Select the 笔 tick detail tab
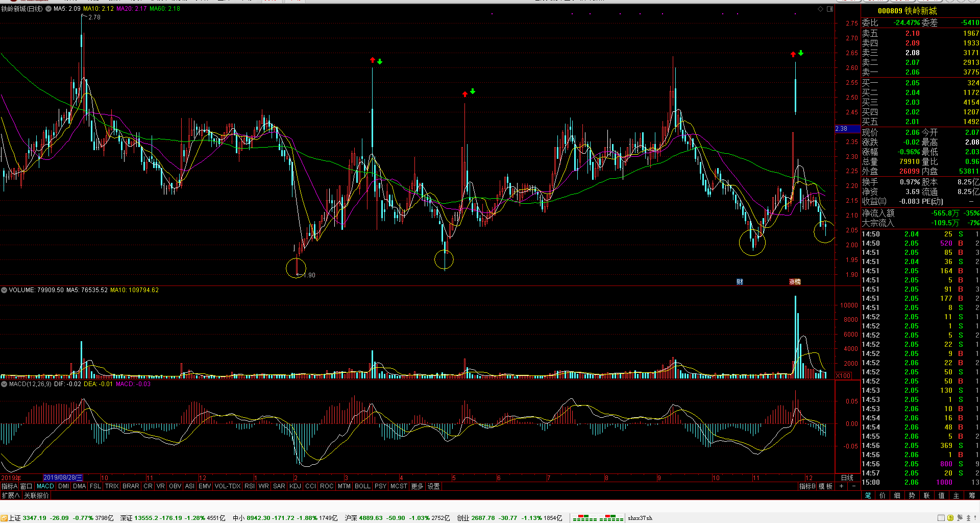Screen dimensions: 980x523 868,495
